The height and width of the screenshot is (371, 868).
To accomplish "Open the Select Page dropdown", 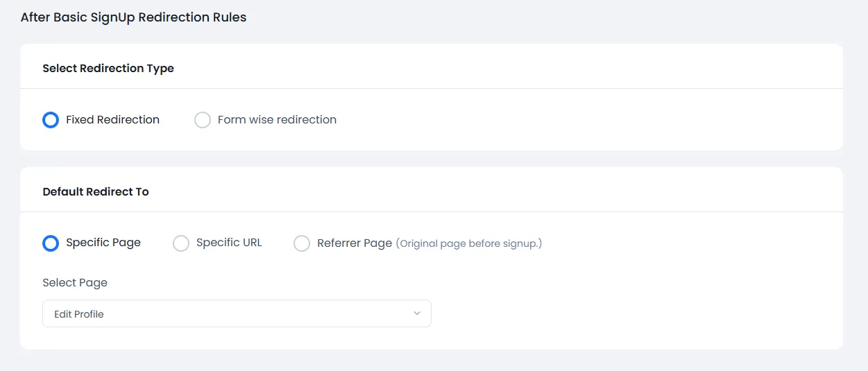I will 237,313.
